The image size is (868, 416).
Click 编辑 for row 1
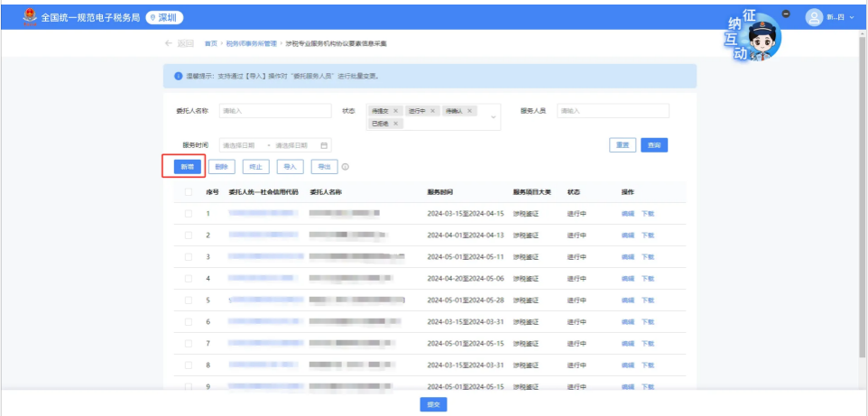coord(628,213)
